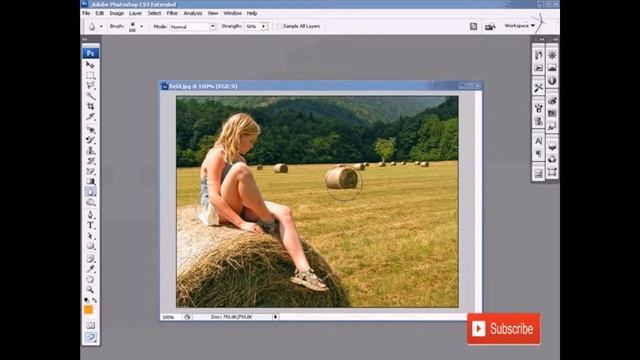Reset default foreground and background colors
The width and height of the screenshot is (640, 360).
[x=86, y=300]
